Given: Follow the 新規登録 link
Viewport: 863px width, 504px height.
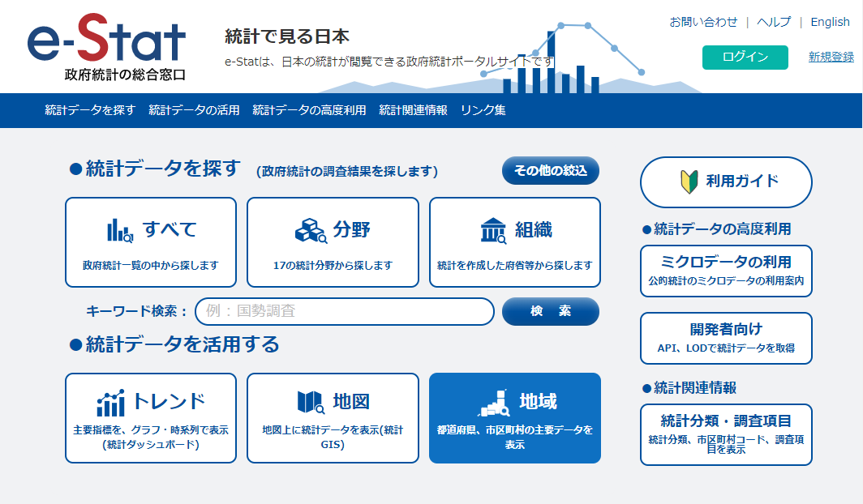Looking at the screenshot, I should tap(831, 57).
